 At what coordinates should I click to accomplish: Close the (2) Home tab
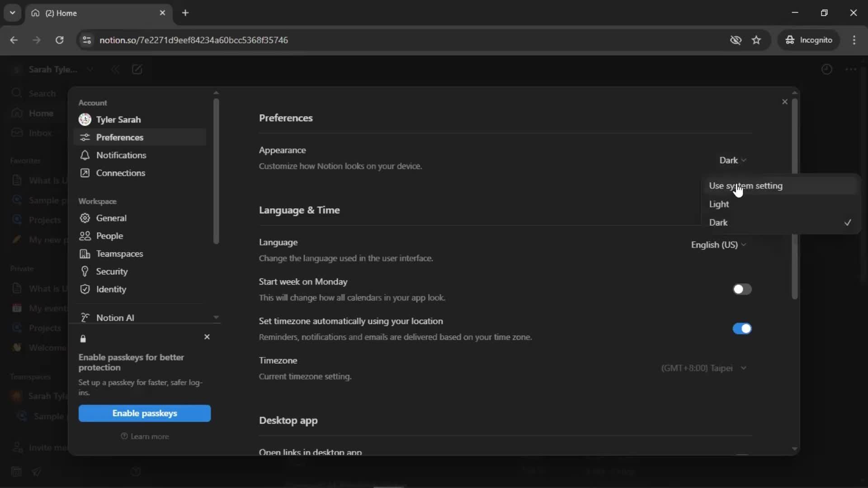point(162,13)
